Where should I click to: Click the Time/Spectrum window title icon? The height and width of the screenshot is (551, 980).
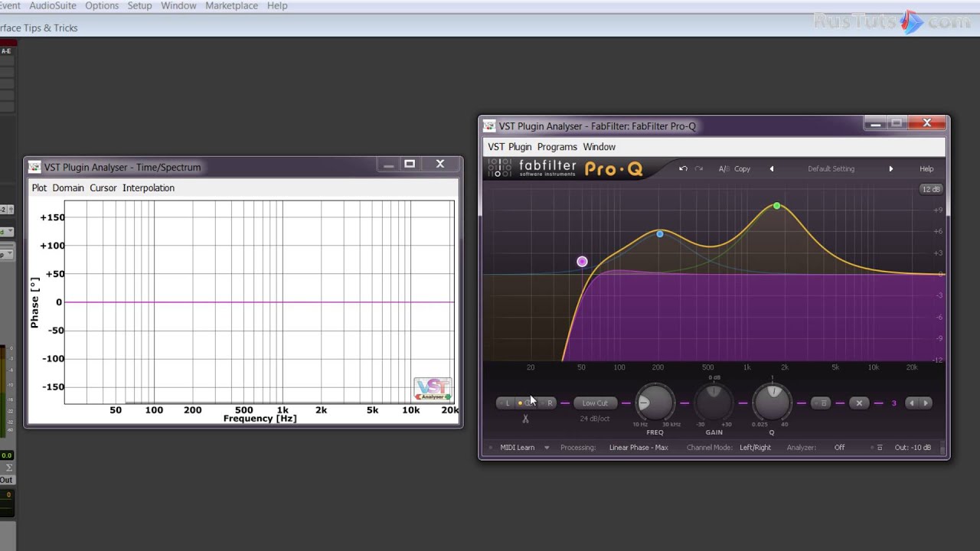pos(34,167)
